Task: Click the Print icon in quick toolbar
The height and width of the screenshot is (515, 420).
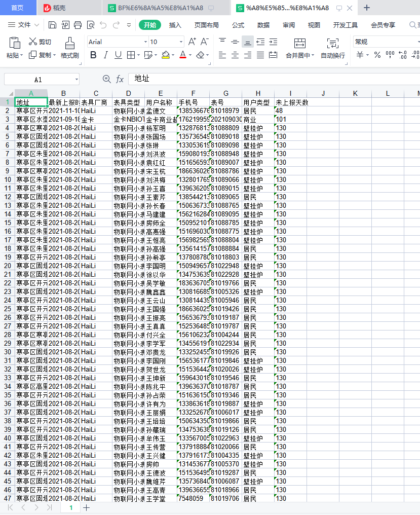Action: (x=78, y=25)
